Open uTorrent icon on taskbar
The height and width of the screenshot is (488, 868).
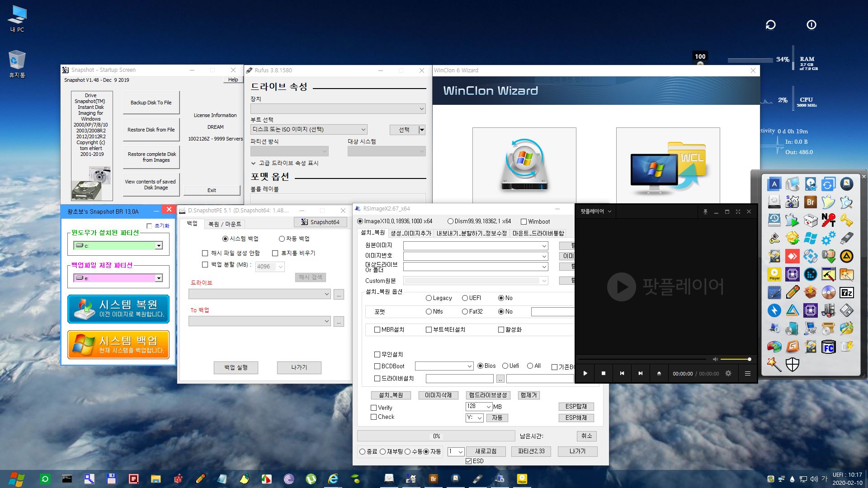coord(311,479)
